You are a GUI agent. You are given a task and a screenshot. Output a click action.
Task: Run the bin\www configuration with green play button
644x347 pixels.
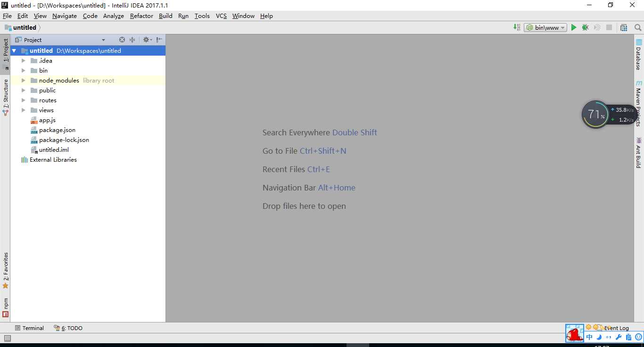[x=574, y=28]
